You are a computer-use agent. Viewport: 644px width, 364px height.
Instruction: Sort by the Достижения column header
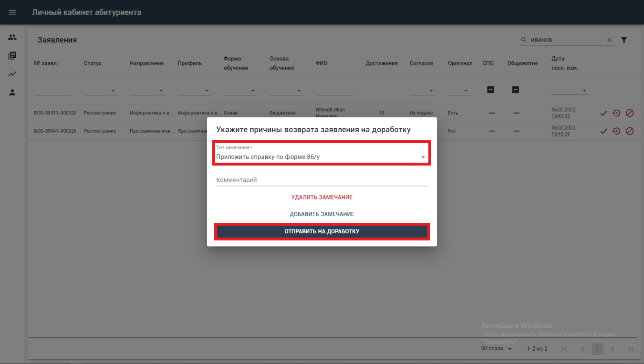pyautogui.click(x=382, y=63)
